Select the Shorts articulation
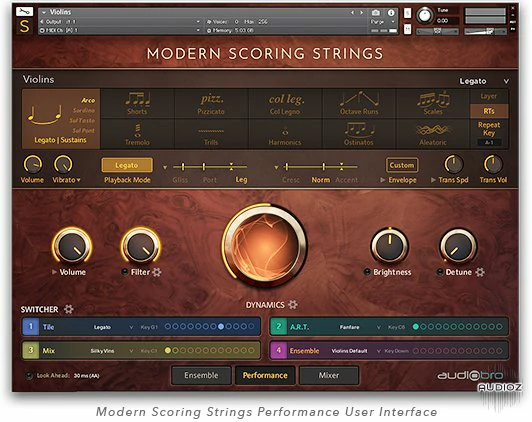 pos(137,104)
